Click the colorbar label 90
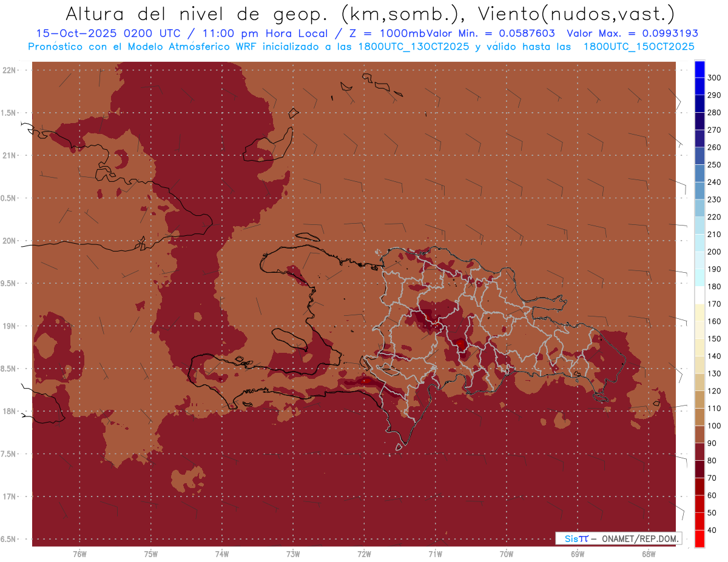 (712, 443)
